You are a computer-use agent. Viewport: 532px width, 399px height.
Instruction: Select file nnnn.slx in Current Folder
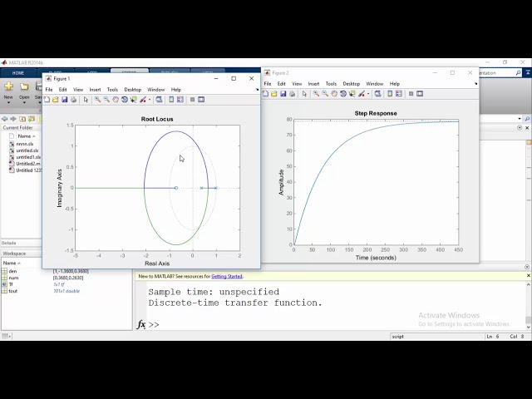coord(25,144)
